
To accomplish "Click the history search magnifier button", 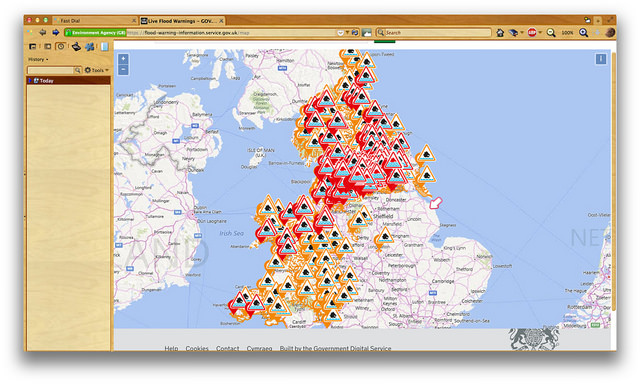I will click(x=77, y=70).
